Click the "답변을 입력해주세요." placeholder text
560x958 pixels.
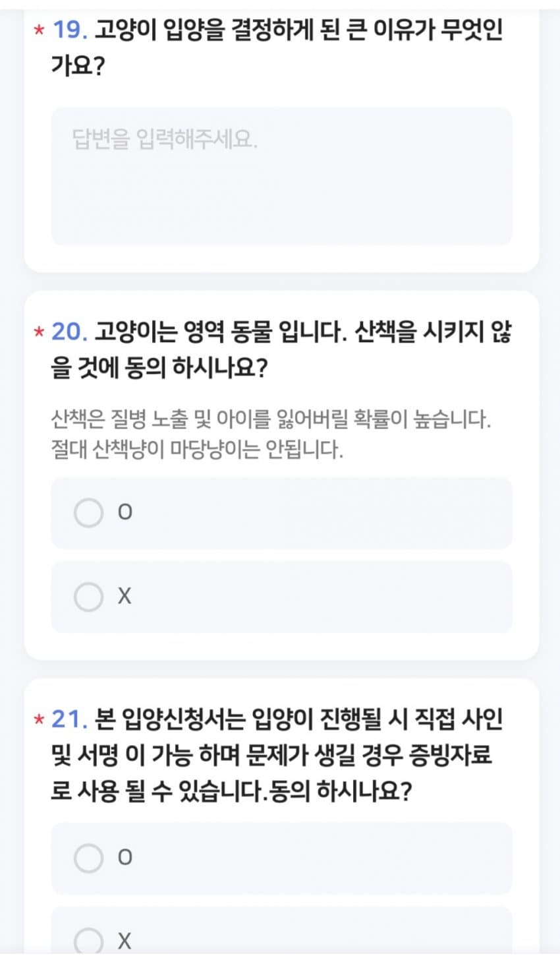pos(165,140)
